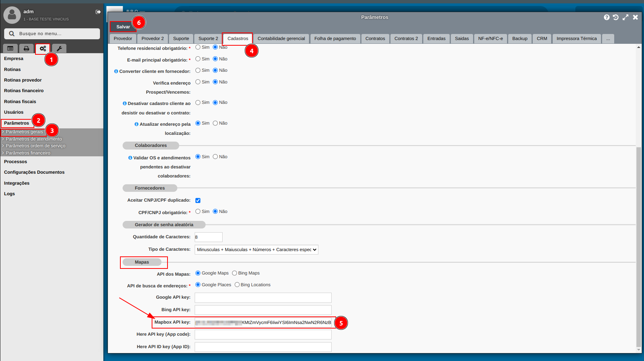The width and height of the screenshot is (644, 361).
Task: Click the logout icon next to adm
Action: 98,12
